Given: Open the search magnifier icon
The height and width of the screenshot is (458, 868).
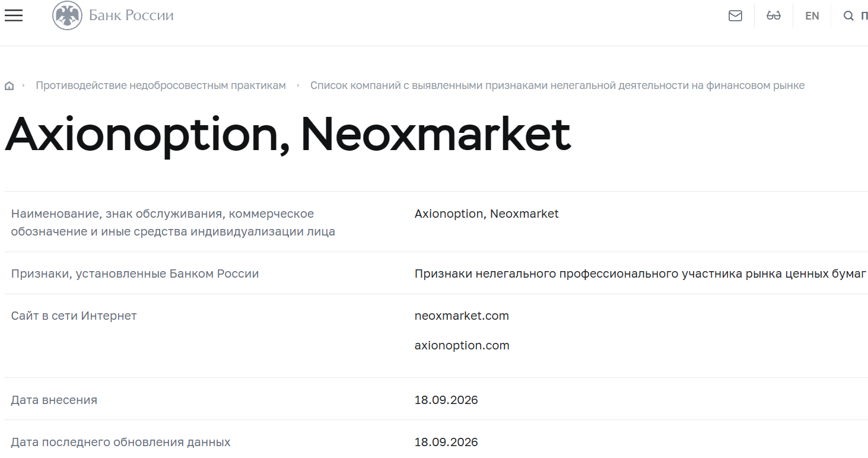Looking at the screenshot, I should 848,16.
